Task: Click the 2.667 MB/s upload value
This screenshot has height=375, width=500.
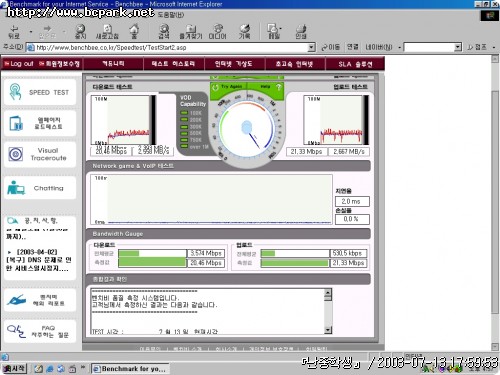Action: click(x=349, y=152)
